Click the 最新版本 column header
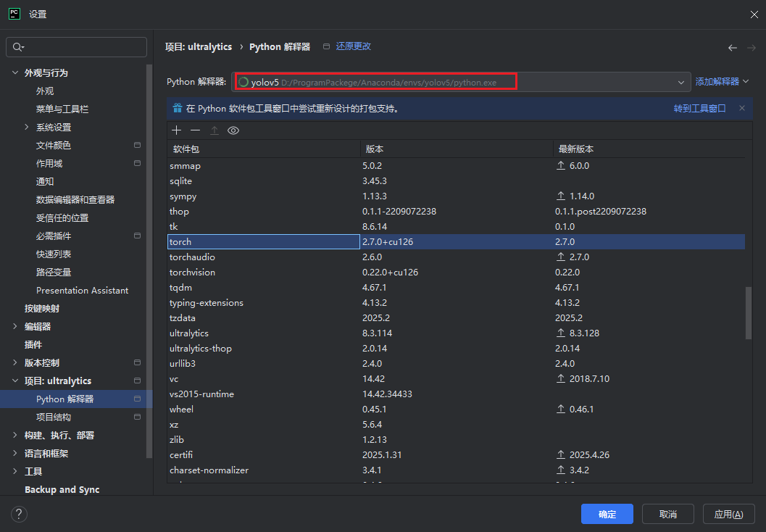The height and width of the screenshot is (532, 766). click(649, 149)
